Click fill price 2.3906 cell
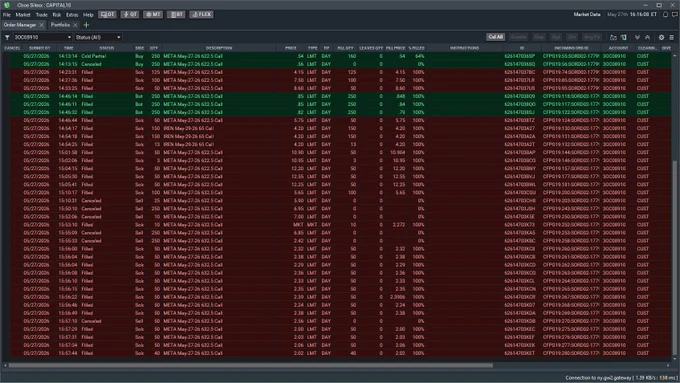680x383 pixels. [x=397, y=297]
